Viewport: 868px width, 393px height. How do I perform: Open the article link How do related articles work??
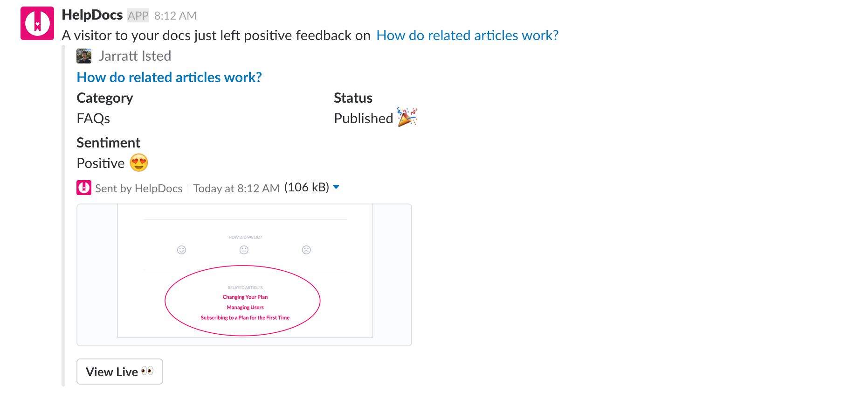(467, 35)
